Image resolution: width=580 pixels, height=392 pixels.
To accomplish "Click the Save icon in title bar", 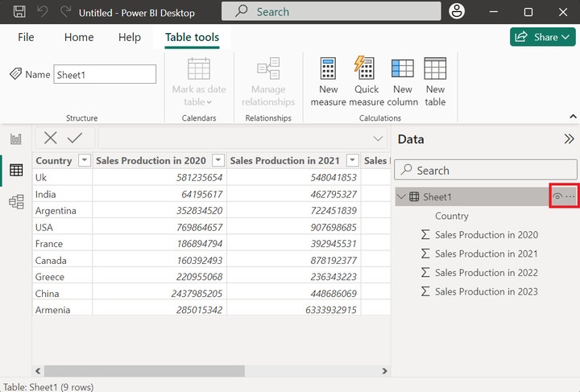I will pos(20,12).
